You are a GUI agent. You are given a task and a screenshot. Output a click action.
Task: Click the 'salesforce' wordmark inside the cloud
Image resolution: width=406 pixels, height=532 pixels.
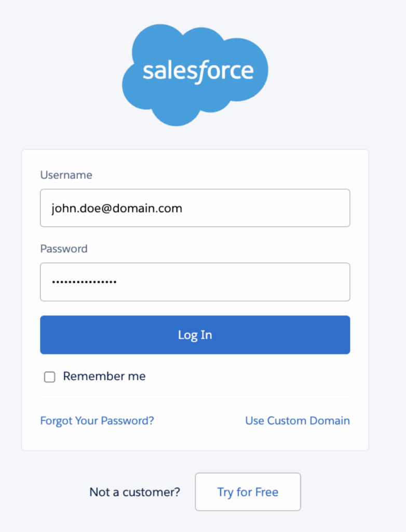click(x=198, y=72)
